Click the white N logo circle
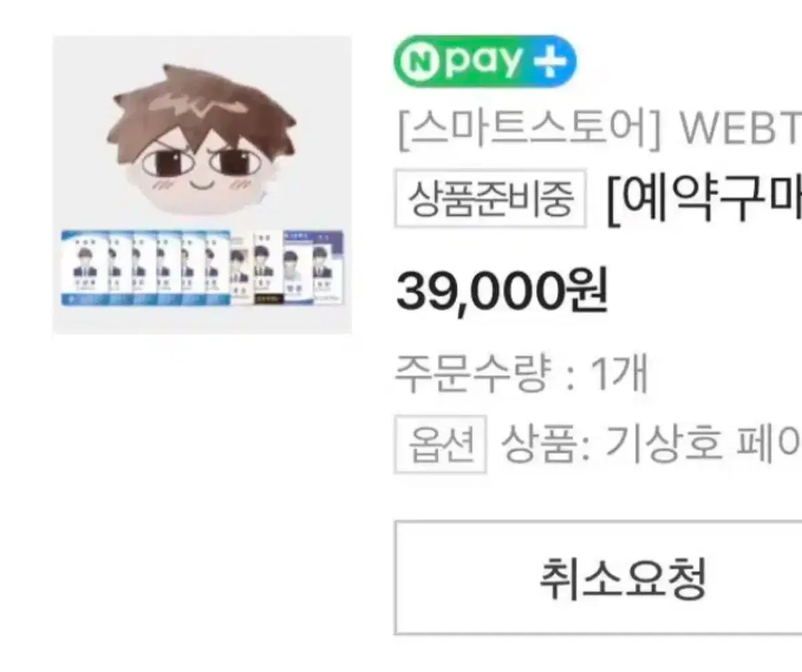The image size is (802, 672). pyautogui.click(x=419, y=62)
